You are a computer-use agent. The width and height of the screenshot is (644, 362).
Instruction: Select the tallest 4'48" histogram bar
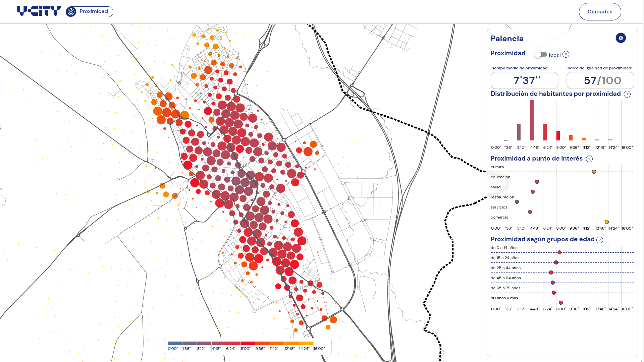[532, 120]
